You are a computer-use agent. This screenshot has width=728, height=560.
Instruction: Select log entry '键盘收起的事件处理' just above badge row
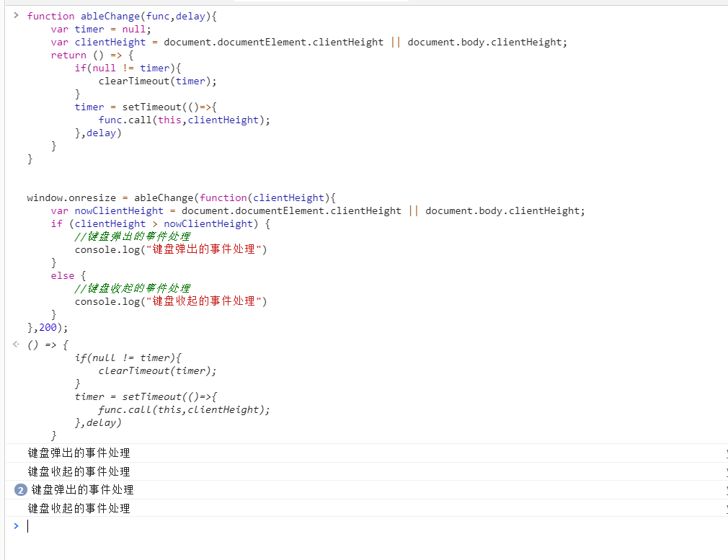(x=79, y=472)
